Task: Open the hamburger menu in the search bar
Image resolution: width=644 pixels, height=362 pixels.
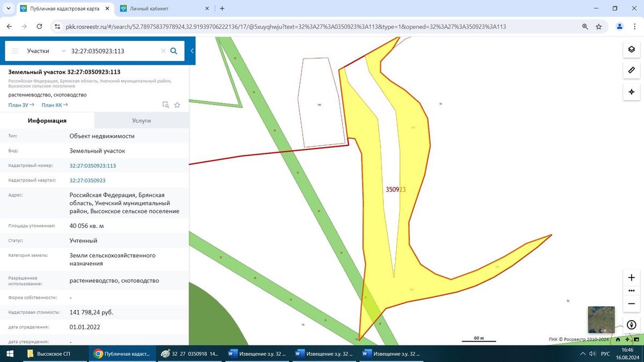Action: [15, 51]
